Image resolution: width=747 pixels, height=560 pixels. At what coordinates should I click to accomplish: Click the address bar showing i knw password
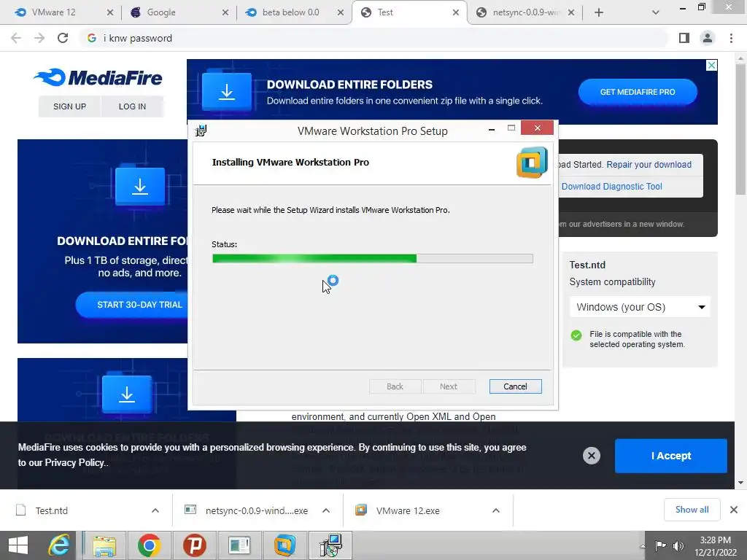point(374,38)
